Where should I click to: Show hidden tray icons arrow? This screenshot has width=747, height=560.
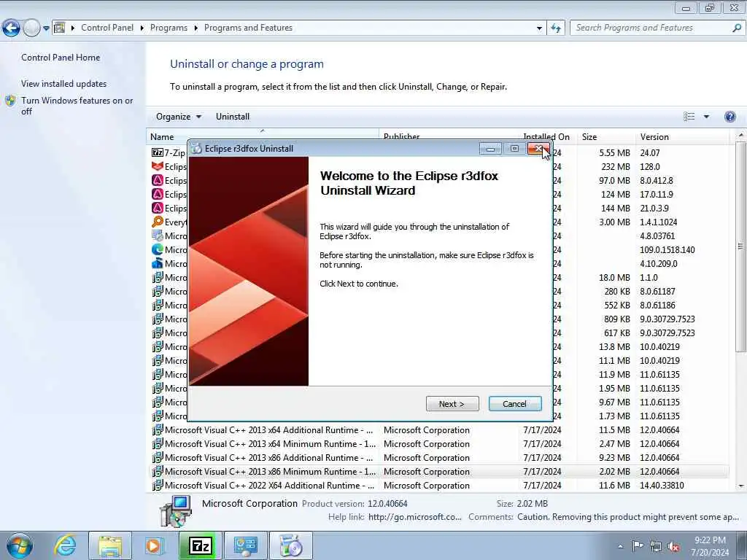point(620,546)
